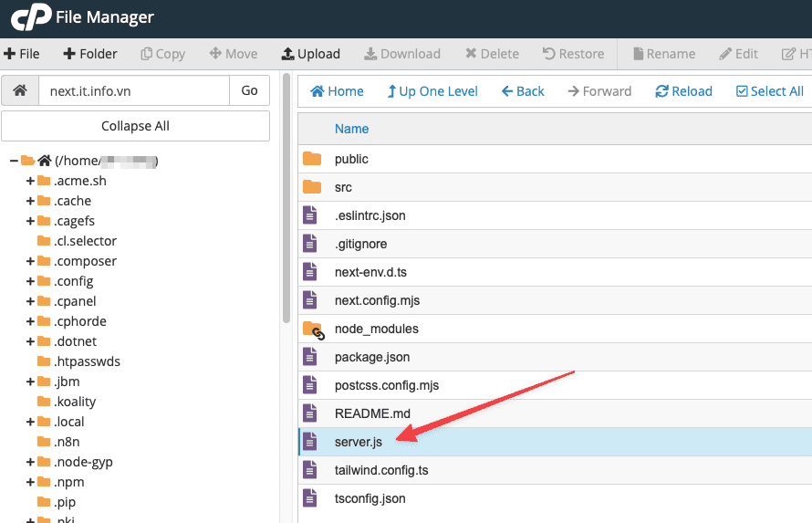Screen dimensions: 812x523
Task: Click the Go button
Action: click(250, 90)
